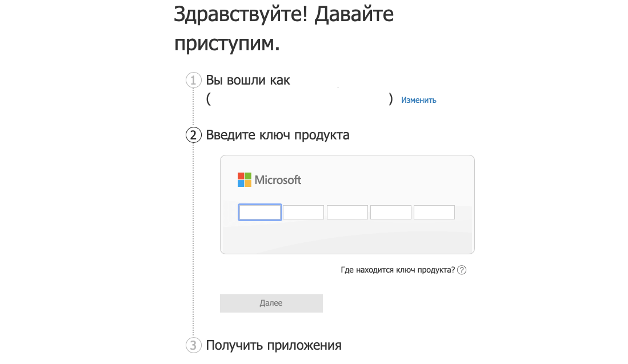Click the red square of the Microsoft logo
628x364 pixels.
point(242,176)
